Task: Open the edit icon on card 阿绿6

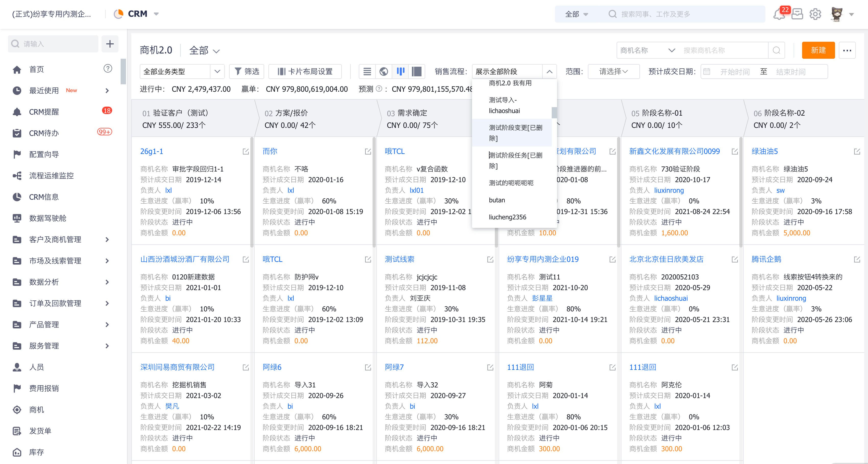Action: (368, 367)
